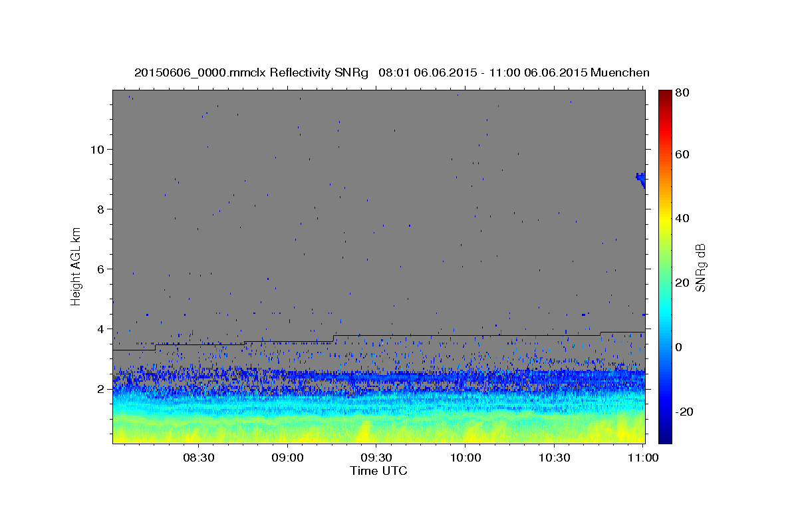Click the colorbar value 0

pos(678,347)
